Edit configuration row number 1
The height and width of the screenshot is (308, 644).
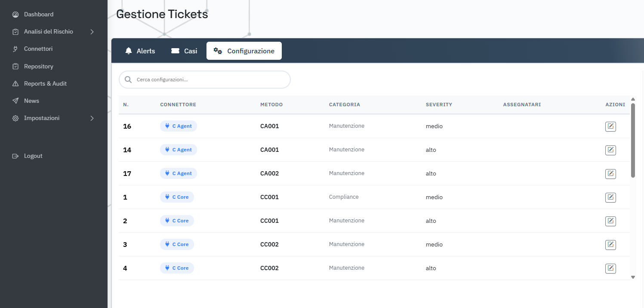[x=610, y=197]
